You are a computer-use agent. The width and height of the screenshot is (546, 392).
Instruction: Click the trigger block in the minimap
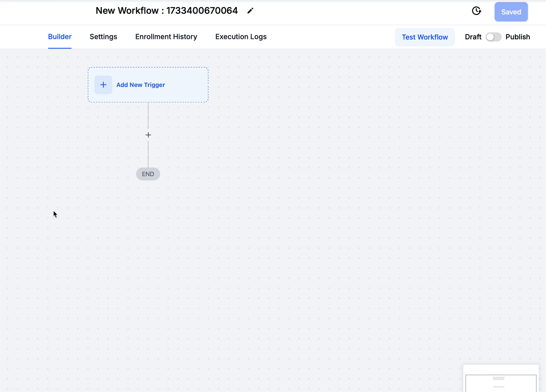tap(498, 378)
